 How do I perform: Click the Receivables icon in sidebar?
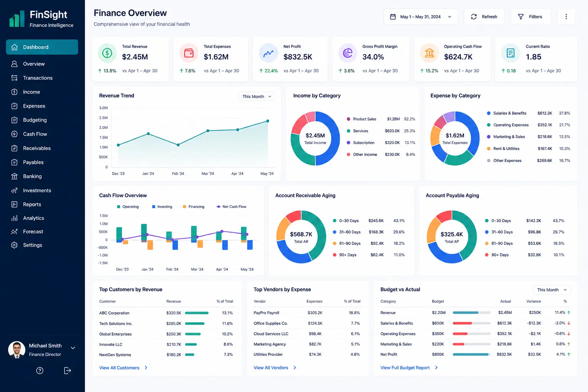(15, 148)
